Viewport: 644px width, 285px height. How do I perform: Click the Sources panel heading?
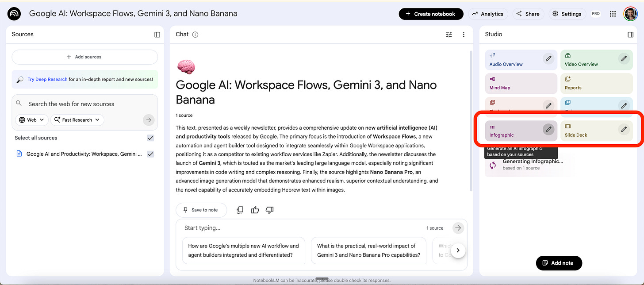pyautogui.click(x=23, y=34)
